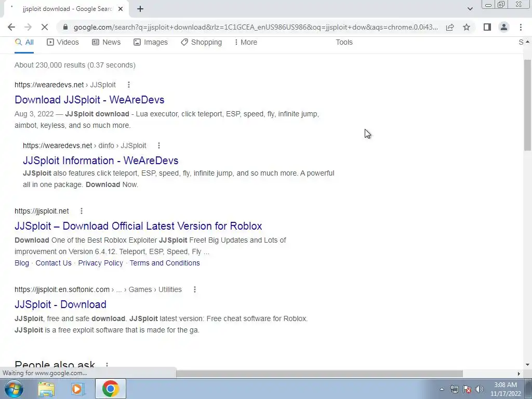
Task: Open options for the wearedevs.net dinfo result
Action: 159,145
